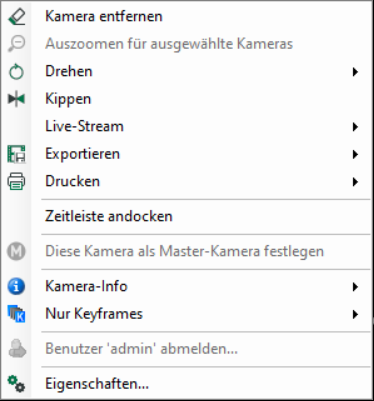Click the keyframes icon with letter K
The image size is (374, 401).
pos(16,314)
